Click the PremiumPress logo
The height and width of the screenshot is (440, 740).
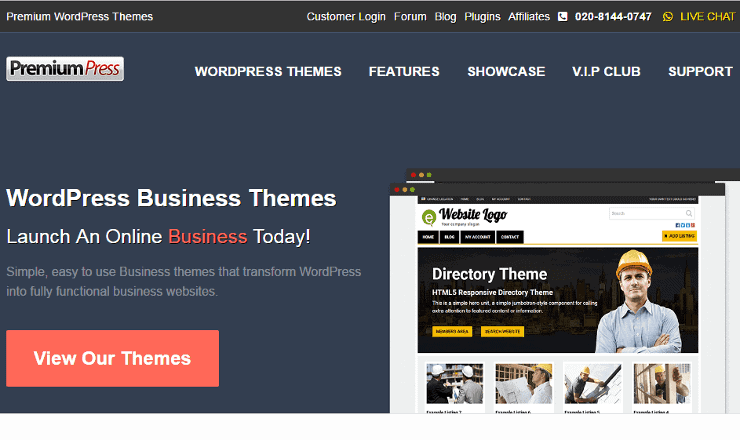pyautogui.click(x=65, y=69)
